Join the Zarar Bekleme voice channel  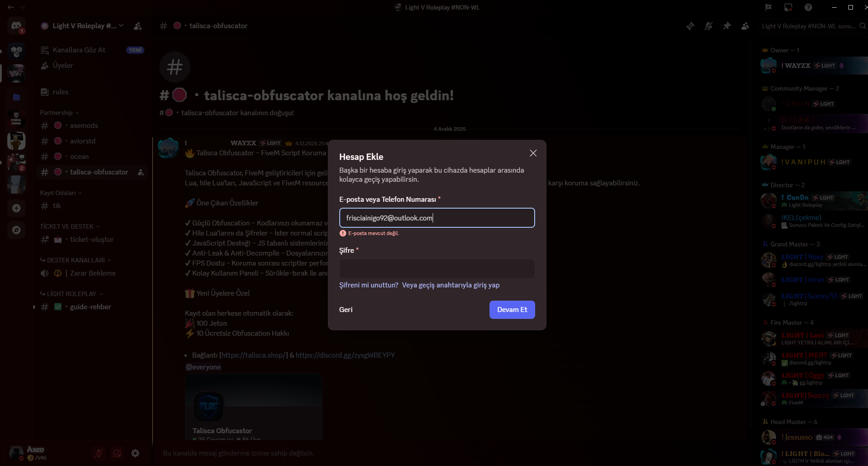pyautogui.click(x=92, y=273)
